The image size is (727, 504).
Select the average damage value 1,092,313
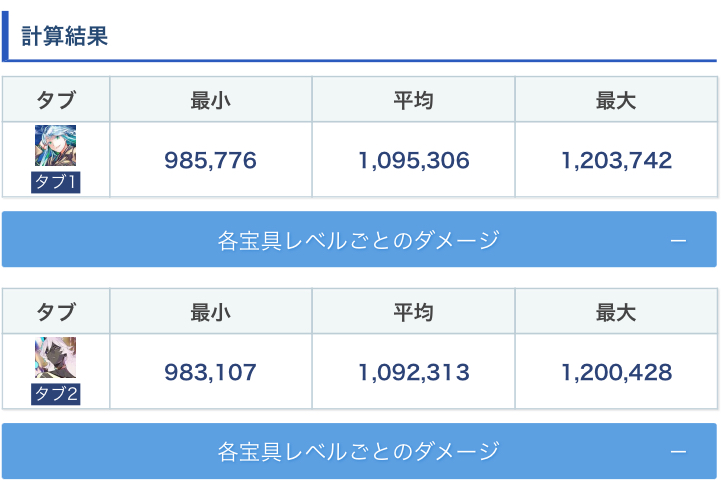pos(413,373)
